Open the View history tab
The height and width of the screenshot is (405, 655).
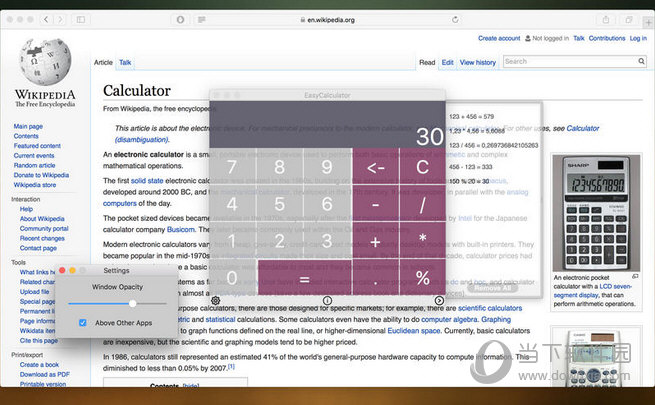coord(477,62)
